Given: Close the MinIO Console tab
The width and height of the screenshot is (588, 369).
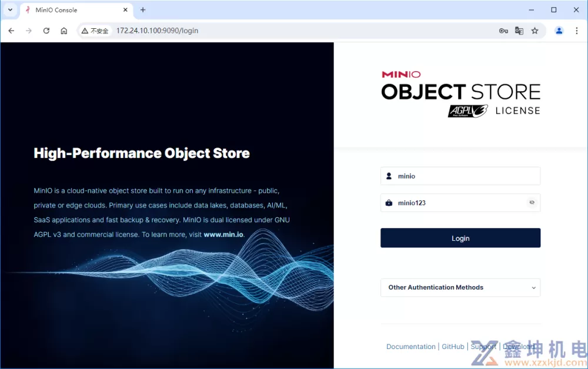Looking at the screenshot, I should click(x=125, y=10).
